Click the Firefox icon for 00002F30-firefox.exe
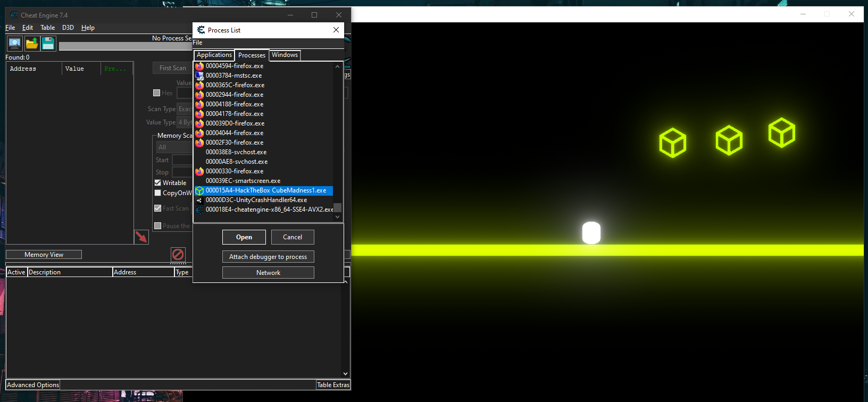 [x=199, y=143]
